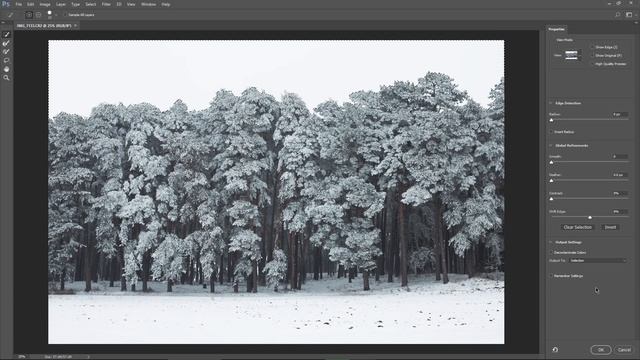This screenshot has width=640, height=360.
Task: Open the workspace switcher icon in top right
Action: pyautogui.click(x=629, y=15)
